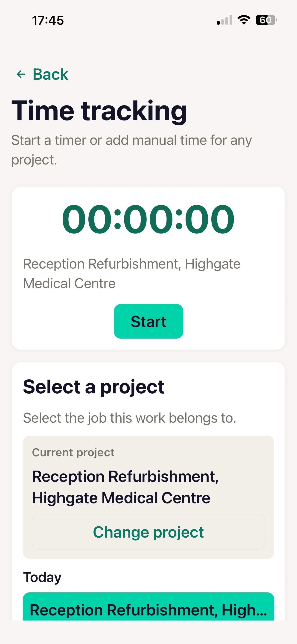Tap the 17:45 clock in status bar
The height and width of the screenshot is (644, 297).
click(x=48, y=20)
